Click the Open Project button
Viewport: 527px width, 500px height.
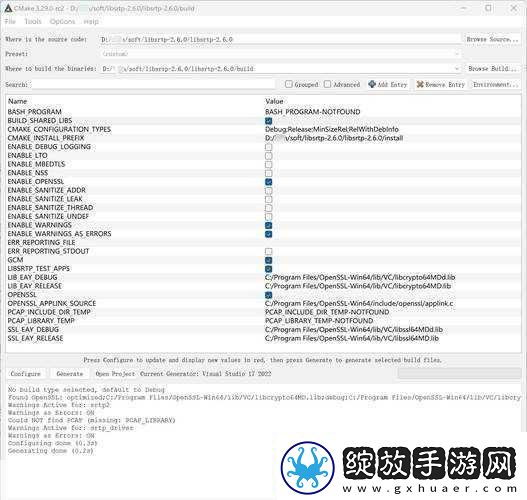click(x=115, y=374)
